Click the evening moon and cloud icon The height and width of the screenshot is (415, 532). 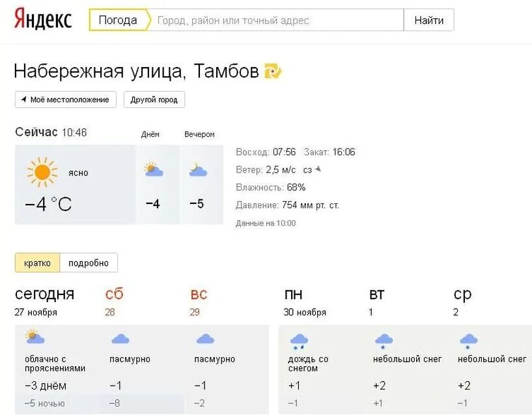pyautogui.click(x=197, y=170)
